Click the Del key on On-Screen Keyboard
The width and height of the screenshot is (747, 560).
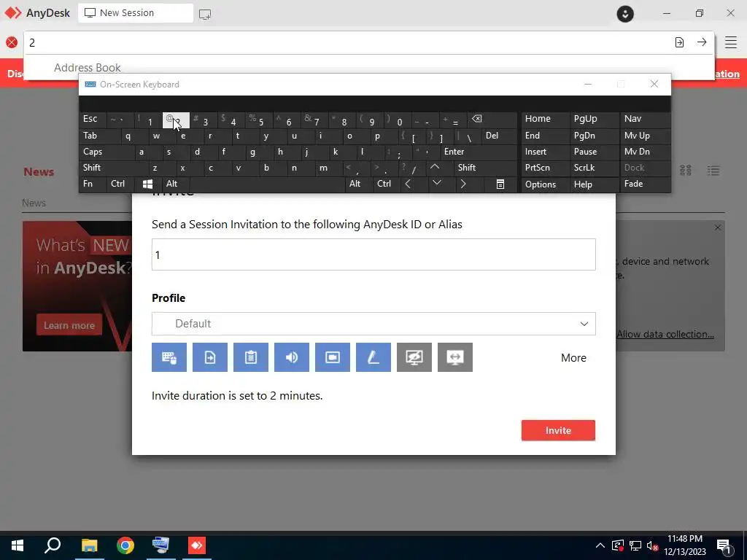(499, 136)
